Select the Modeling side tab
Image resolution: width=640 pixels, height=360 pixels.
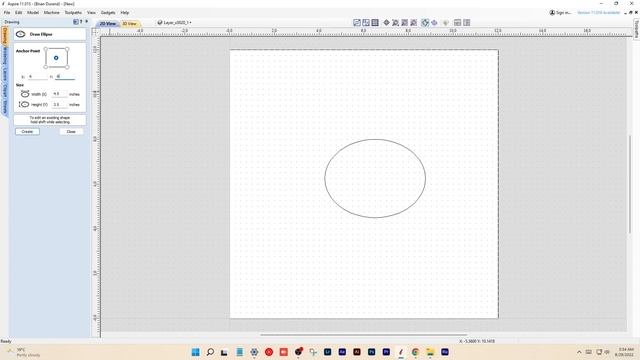coord(5,56)
